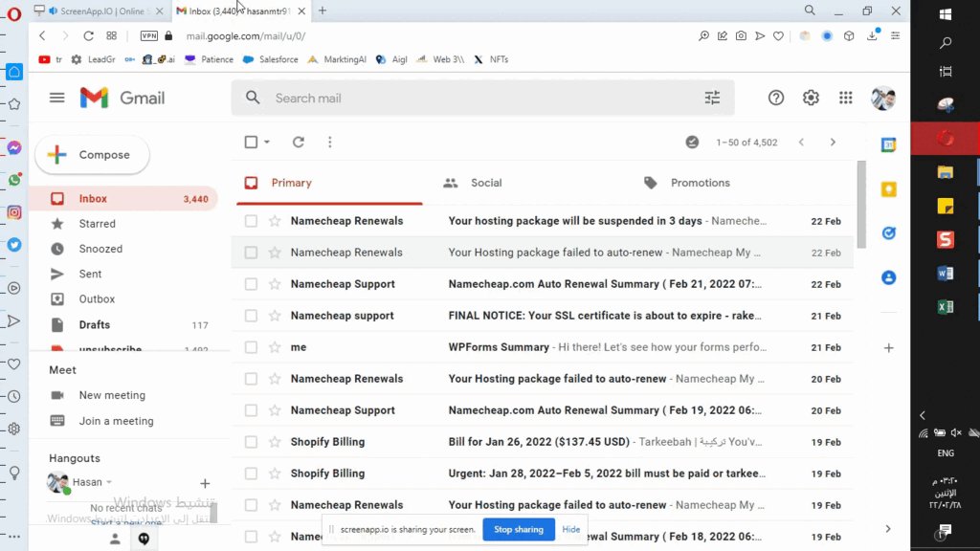Switch to Primary inbox tab
980x551 pixels.
(x=329, y=183)
